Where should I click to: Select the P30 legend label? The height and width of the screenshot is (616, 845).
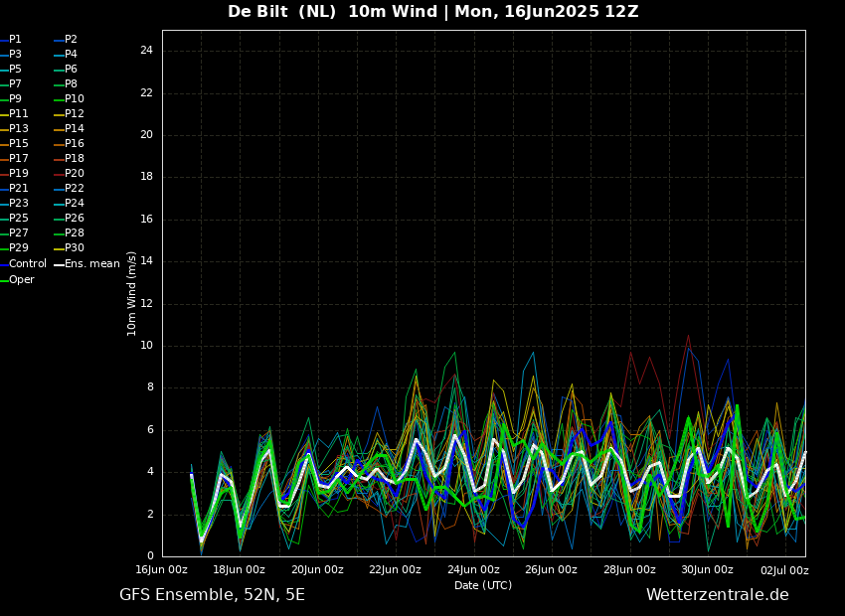coord(75,248)
